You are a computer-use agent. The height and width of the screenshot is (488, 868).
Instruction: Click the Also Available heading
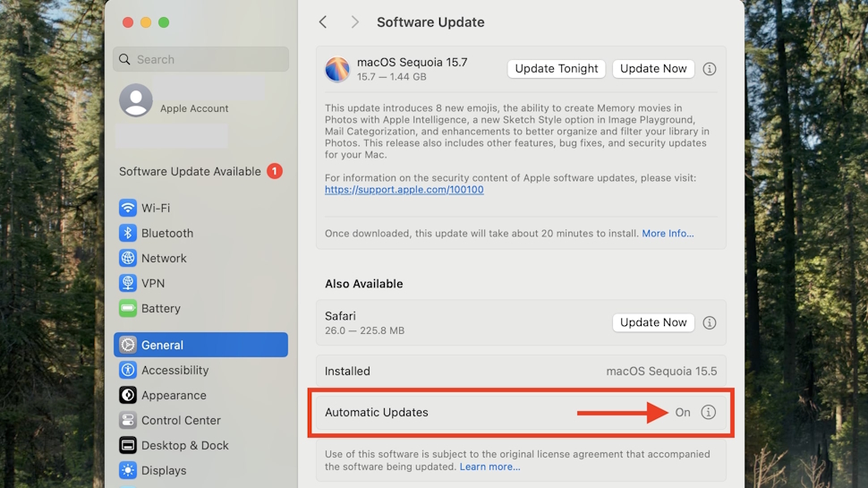click(x=363, y=284)
